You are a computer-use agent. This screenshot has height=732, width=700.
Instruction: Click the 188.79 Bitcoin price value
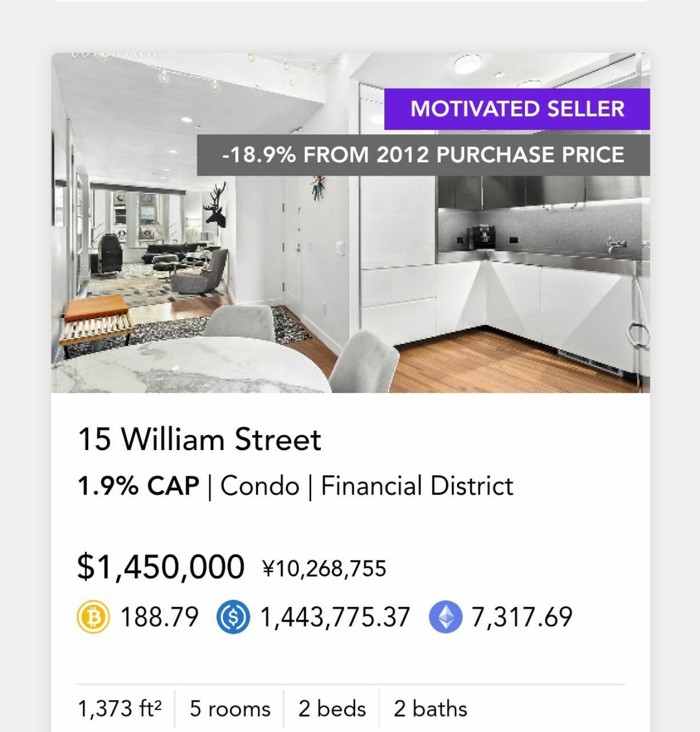pos(159,618)
